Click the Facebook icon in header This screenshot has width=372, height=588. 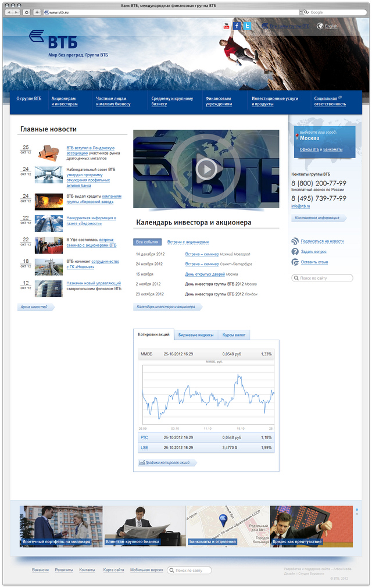pos(237,26)
